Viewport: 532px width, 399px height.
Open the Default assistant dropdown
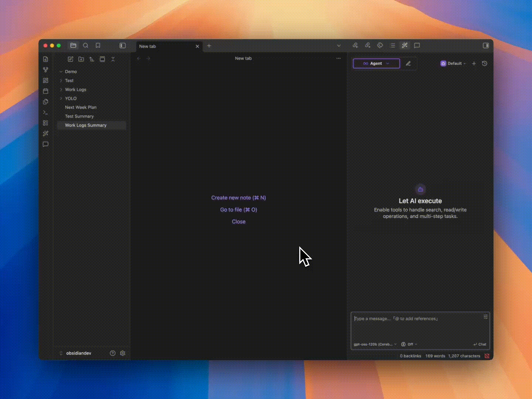453,64
